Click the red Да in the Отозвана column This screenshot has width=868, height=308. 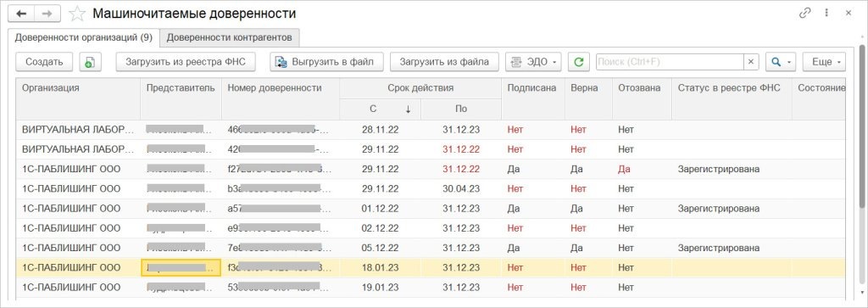[x=625, y=169]
